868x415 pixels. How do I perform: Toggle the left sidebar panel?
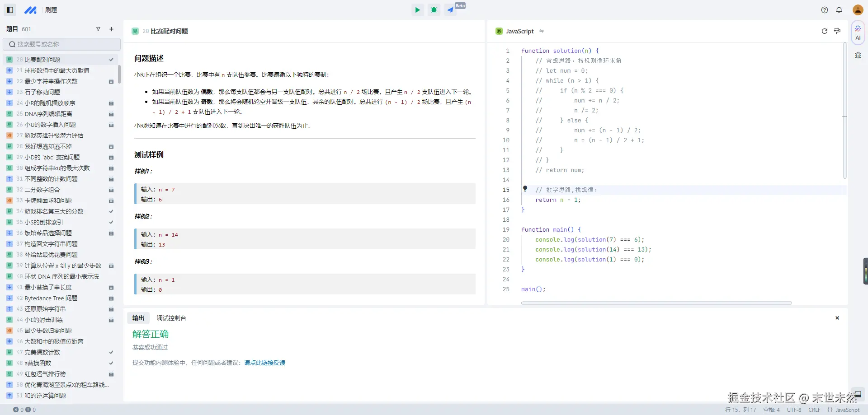pos(10,10)
